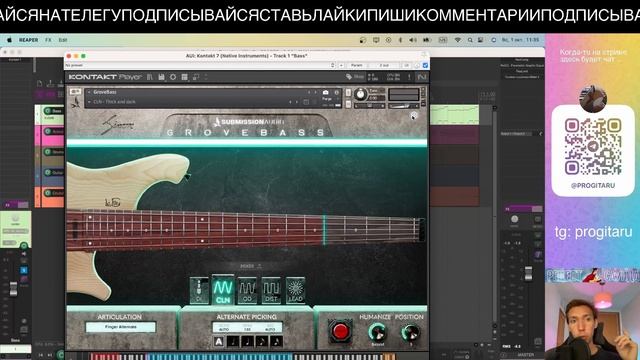Click the volume icon in menu bar
This screenshot has height=360, width=640.
413,40
